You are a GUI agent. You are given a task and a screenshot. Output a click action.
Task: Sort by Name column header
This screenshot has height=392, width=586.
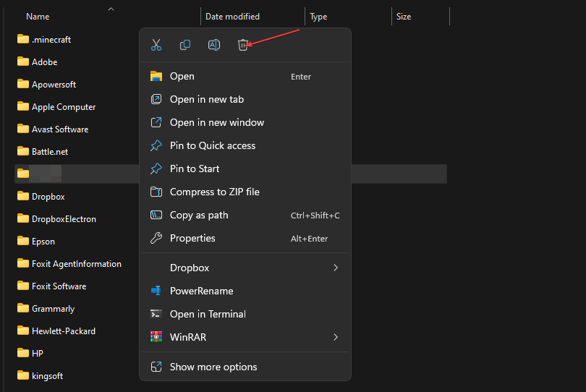(38, 17)
